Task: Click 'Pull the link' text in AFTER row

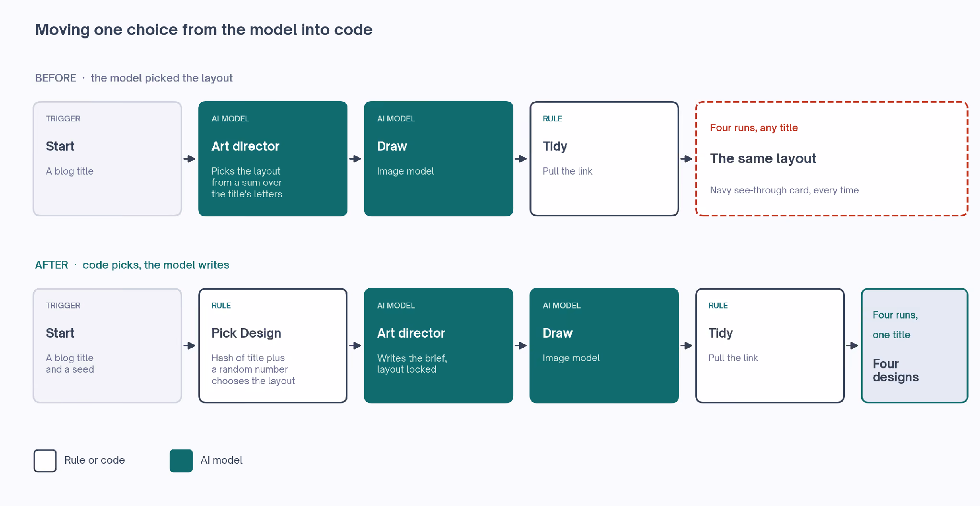Action: [x=733, y=358]
